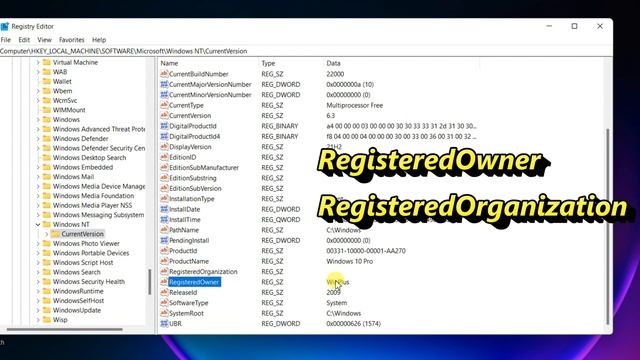Click the CurrentBuildNumber string value icon
This screenshot has width=640, height=360.
click(164, 74)
